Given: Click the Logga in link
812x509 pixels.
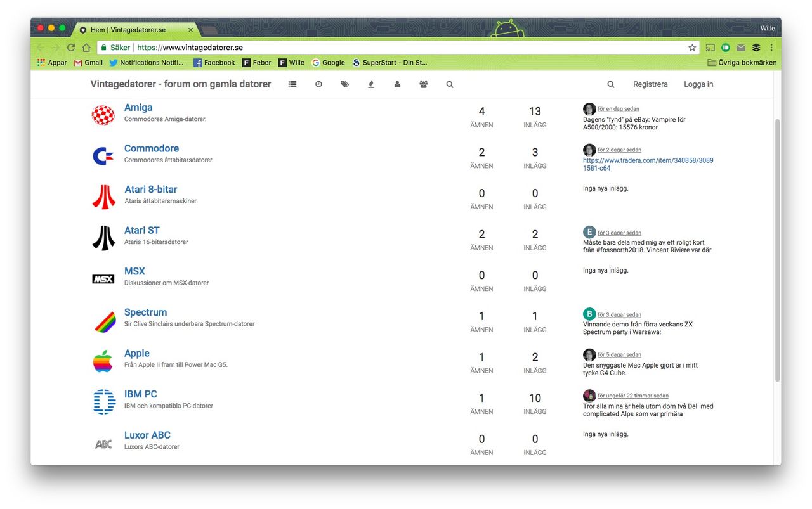Looking at the screenshot, I should pyautogui.click(x=698, y=84).
